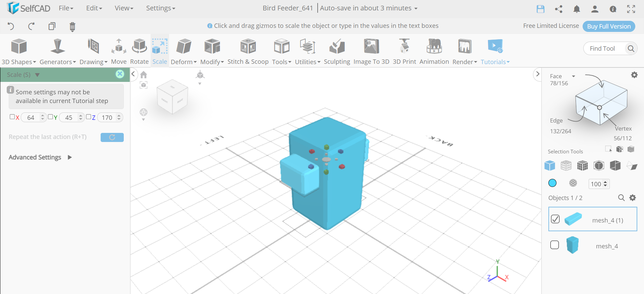
Task: Toggle fullscreen mode icon
Action: pyautogui.click(x=631, y=9)
